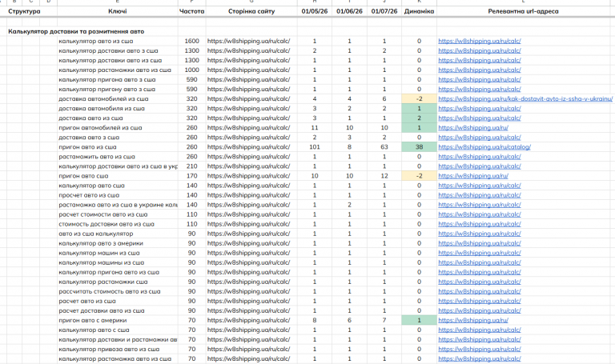Viewport: 615px width, 364px height.
Task: Click the cell showing position 101
Action: (x=315, y=147)
